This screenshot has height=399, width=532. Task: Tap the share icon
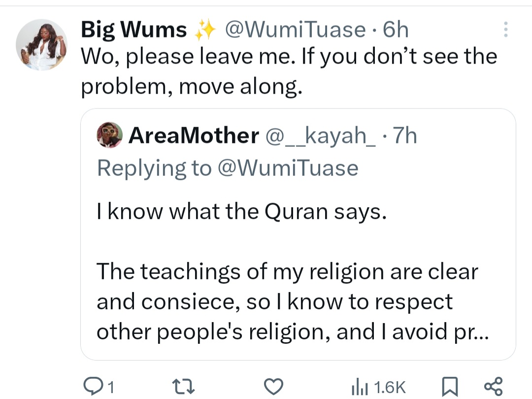(x=493, y=386)
